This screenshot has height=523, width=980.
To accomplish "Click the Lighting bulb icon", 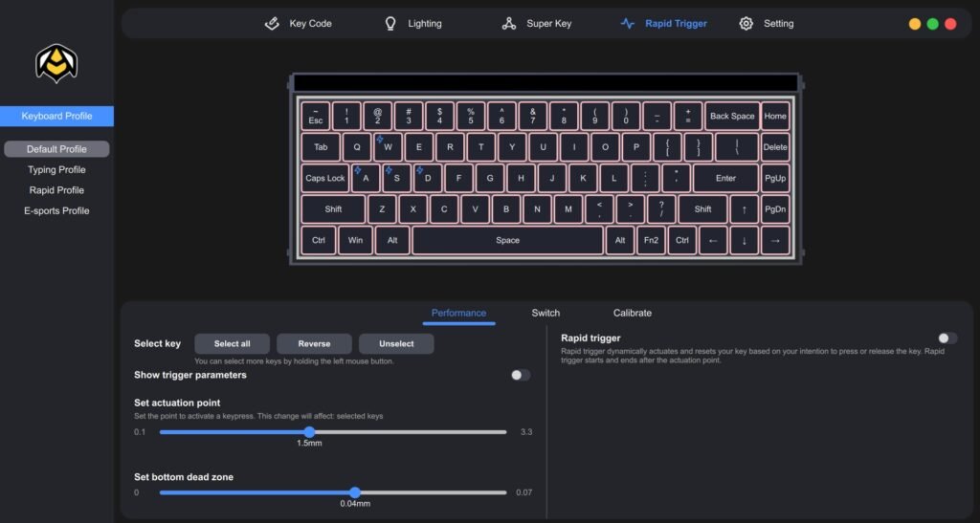I will coord(390,24).
